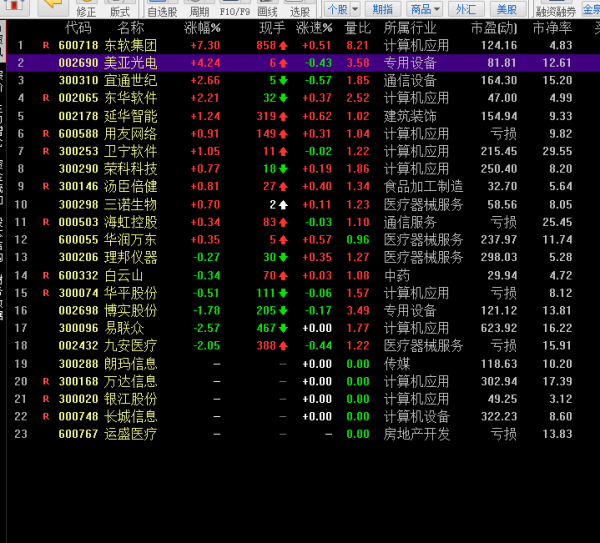Click 东软集团 price change +7.30
This screenshot has height=543, width=600.
(x=205, y=45)
